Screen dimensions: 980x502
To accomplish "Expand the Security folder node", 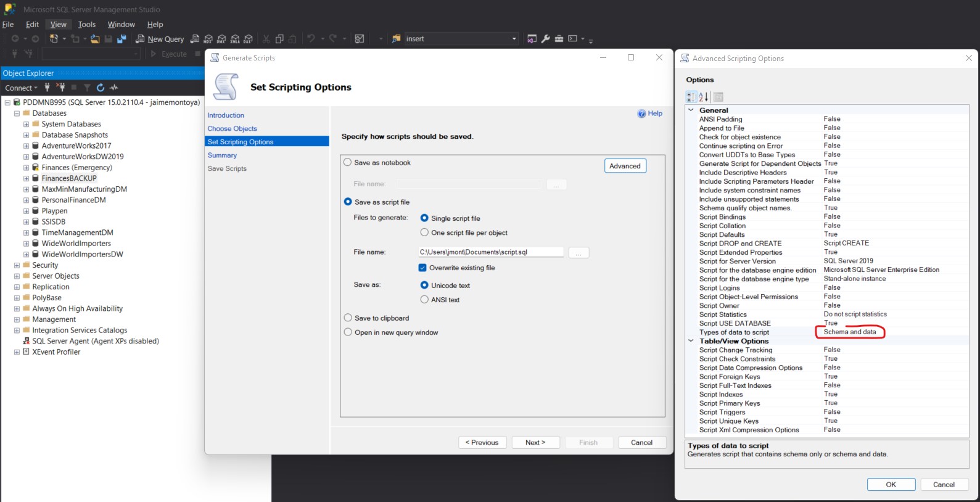I will coord(17,265).
